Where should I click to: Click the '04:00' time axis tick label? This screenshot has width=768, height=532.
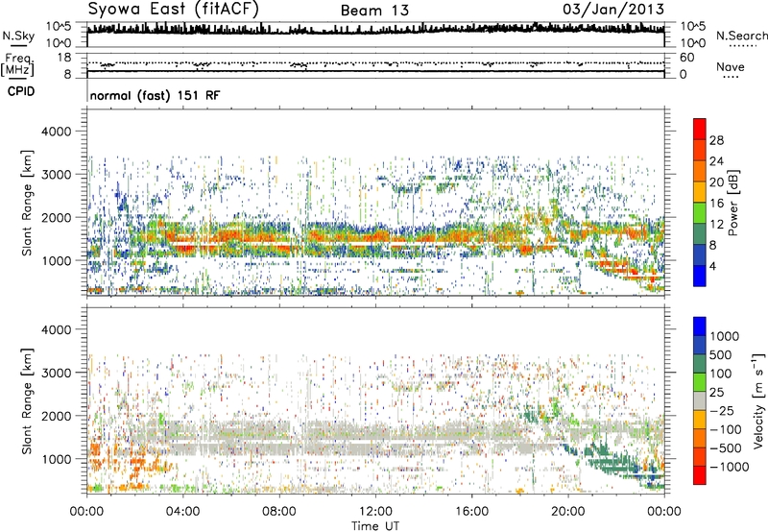(182, 512)
